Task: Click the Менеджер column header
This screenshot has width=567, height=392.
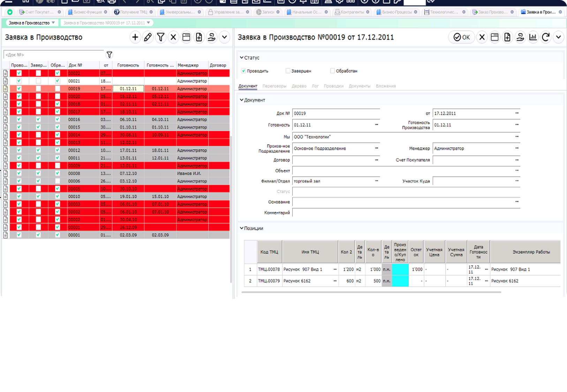Action: [188, 65]
